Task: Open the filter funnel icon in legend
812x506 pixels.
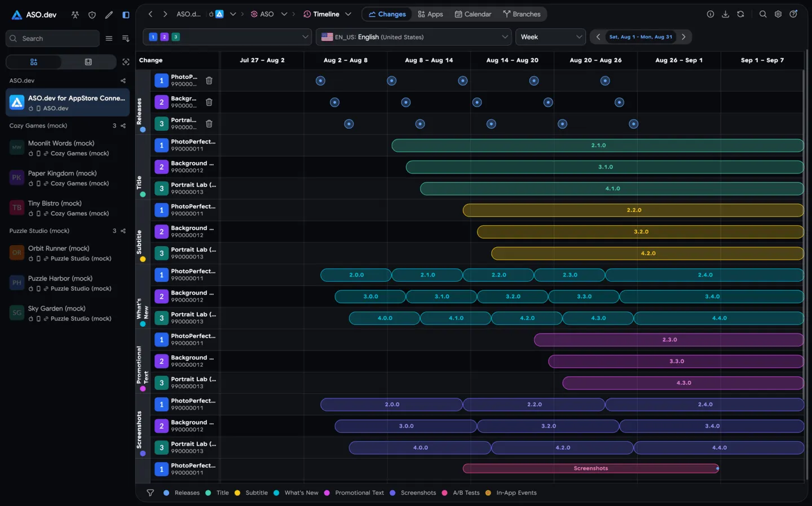Action: [150, 492]
